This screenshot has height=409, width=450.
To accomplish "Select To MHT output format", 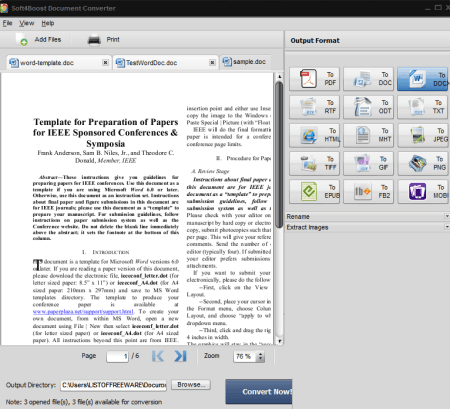I will (368, 135).
